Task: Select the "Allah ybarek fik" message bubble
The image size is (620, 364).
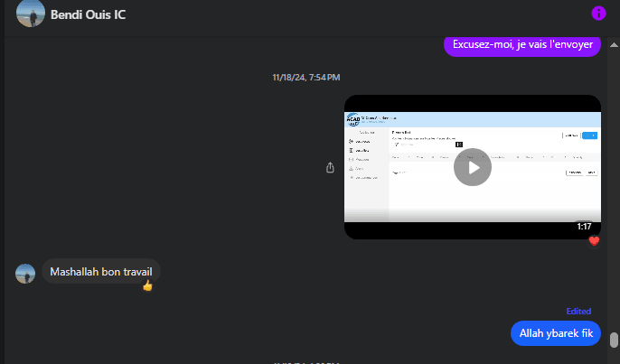Action: [556, 333]
